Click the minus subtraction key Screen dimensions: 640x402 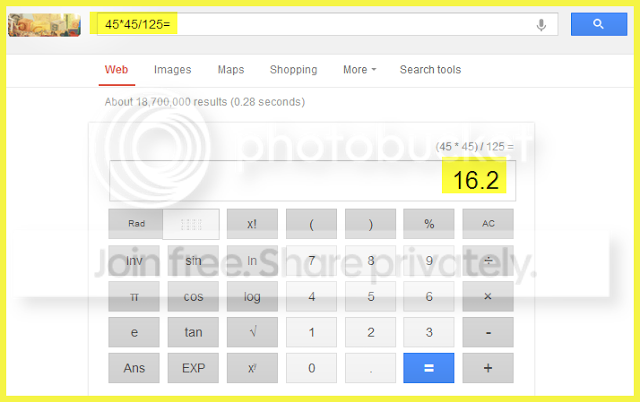pyautogui.click(x=488, y=332)
